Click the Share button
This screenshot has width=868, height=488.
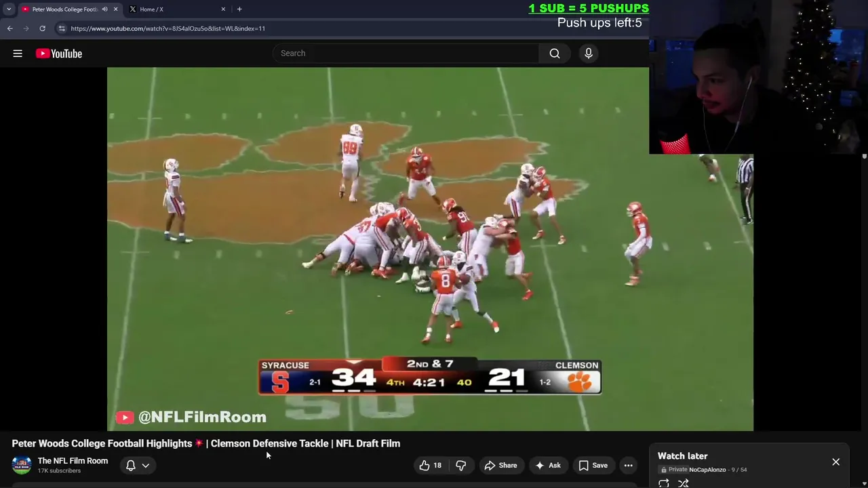point(500,466)
